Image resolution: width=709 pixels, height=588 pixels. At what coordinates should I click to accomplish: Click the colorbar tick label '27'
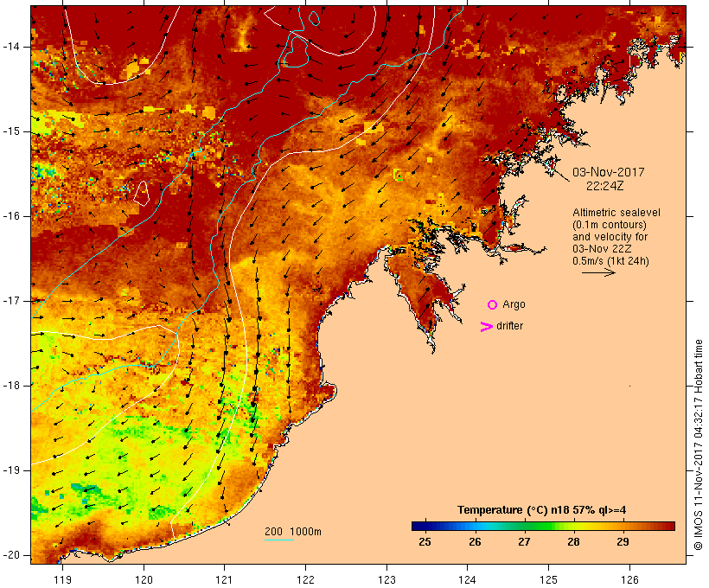point(524,542)
